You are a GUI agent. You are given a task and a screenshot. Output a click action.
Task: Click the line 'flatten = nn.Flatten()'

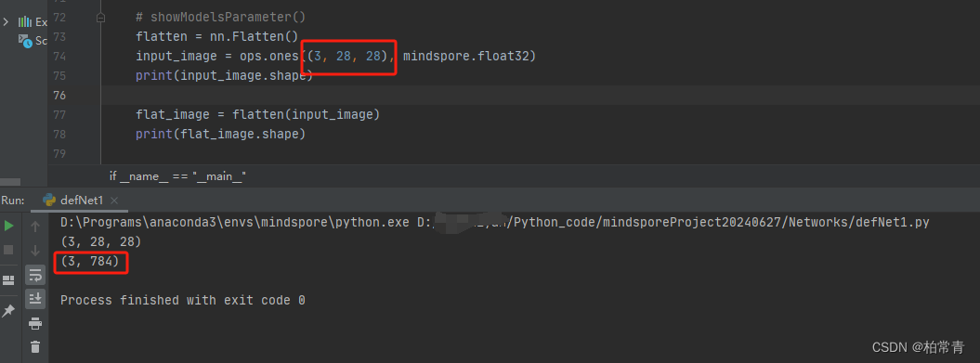[x=216, y=37]
